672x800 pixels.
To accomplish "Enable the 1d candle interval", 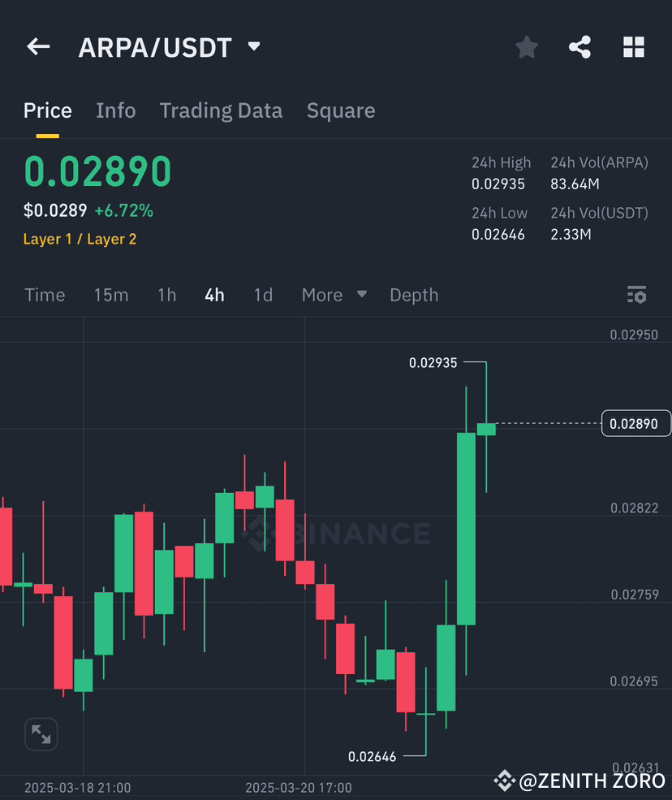I will coord(263,295).
